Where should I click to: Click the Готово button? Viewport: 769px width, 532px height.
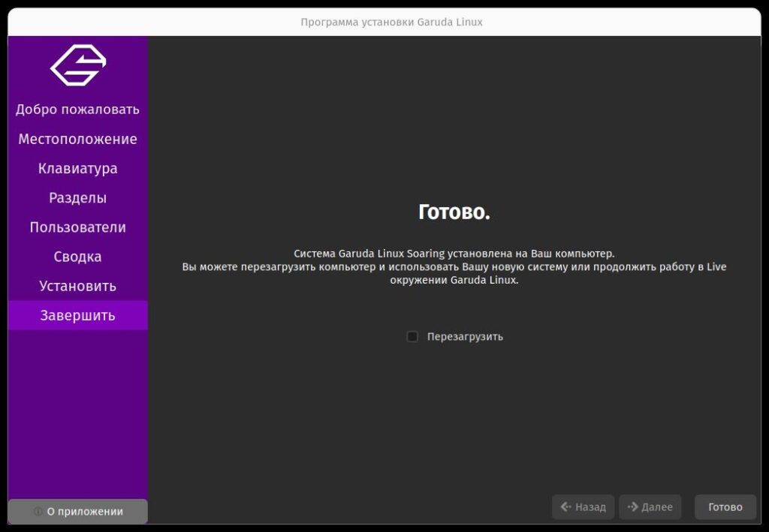click(725, 507)
